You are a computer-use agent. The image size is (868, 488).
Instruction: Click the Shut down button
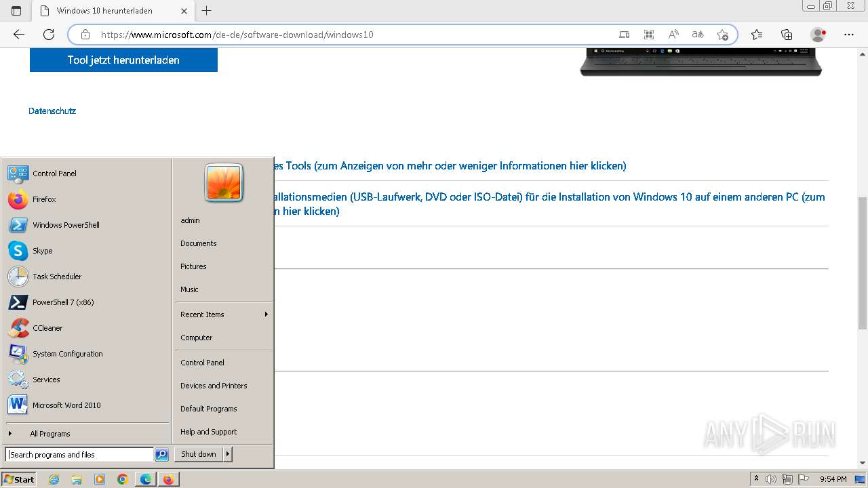tap(199, 454)
